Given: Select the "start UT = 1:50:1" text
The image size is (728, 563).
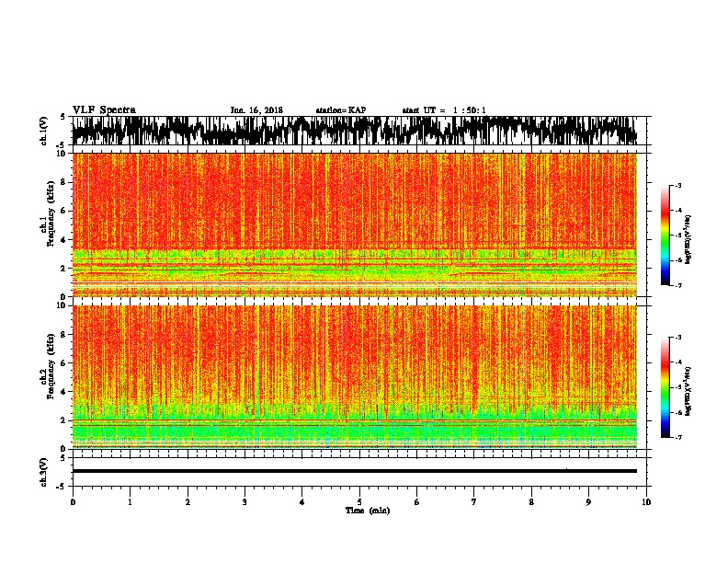Looking at the screenshot, I should pyautogui.click(x=444, y=110).
